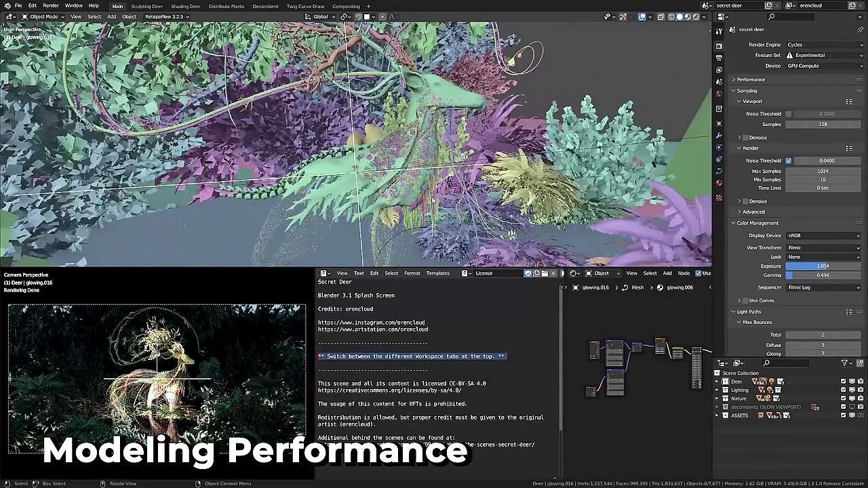Hide Nature collection in viewport
The height and width of the screenshot is (488, 868).
[x=852, y=399]
